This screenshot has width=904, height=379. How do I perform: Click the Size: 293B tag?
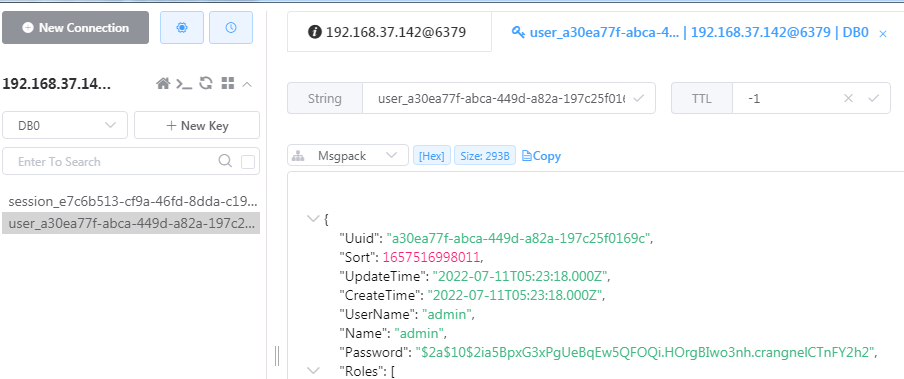coord(485,156)
